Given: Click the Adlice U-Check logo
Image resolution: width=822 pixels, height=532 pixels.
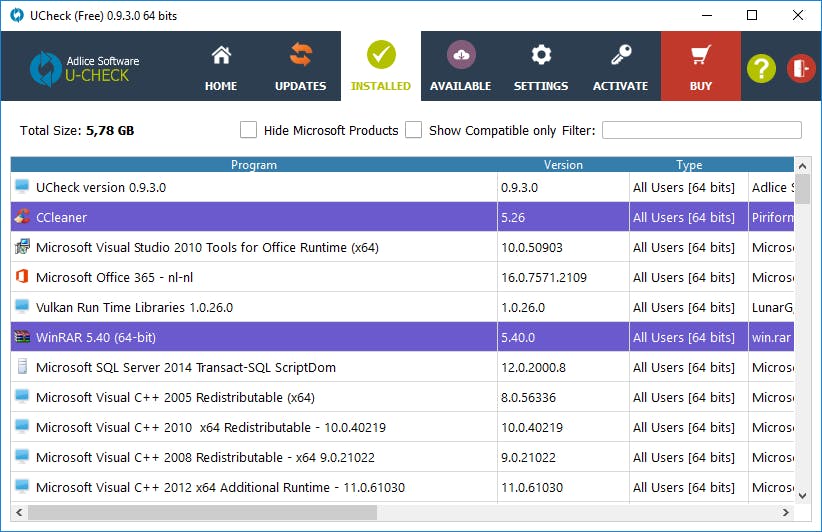Looking at the screenshot, I should pos(85,69).
